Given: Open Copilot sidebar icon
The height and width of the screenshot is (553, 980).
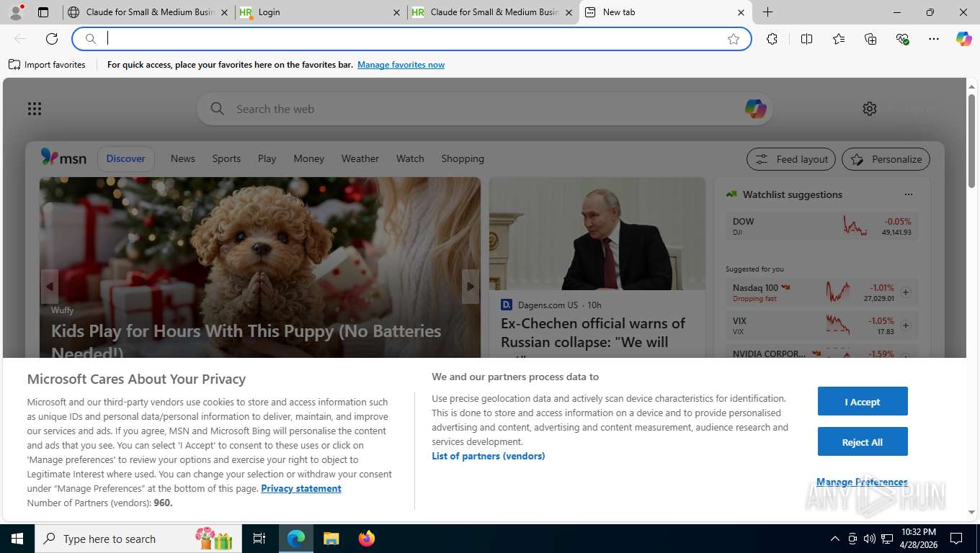Looking at the screenshot, I should (x=964, y=39).
